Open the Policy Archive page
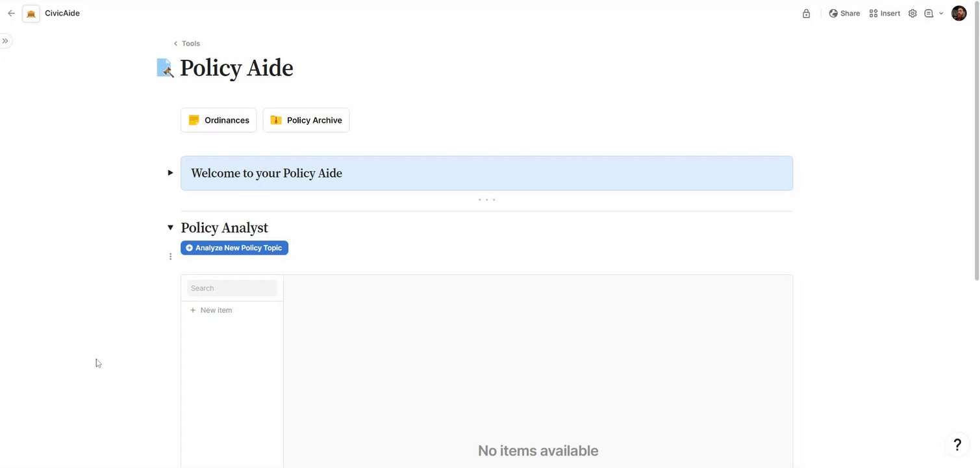 tap(306, 120)
